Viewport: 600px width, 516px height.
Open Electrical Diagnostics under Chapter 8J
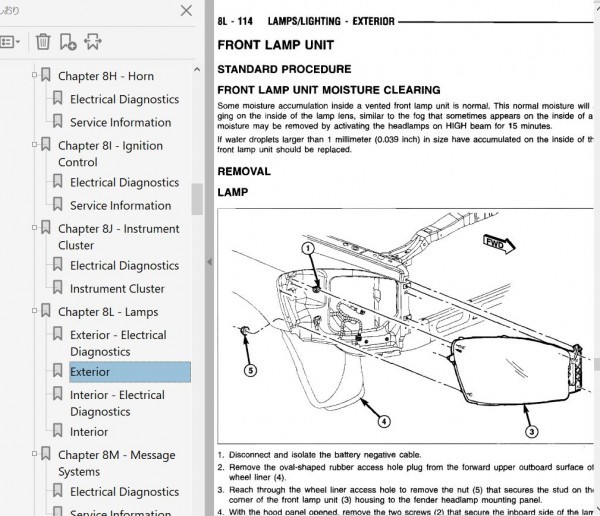click(x=124, y=266)
